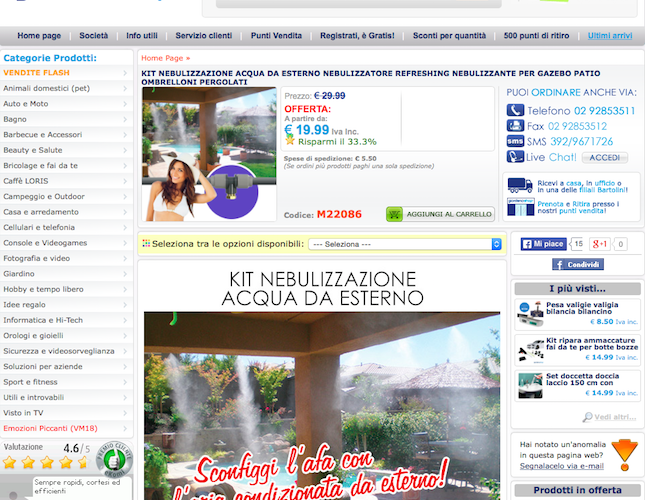Click the eKomi Premio Clienti badge
The image size is (645, 500).
[114, 459]
